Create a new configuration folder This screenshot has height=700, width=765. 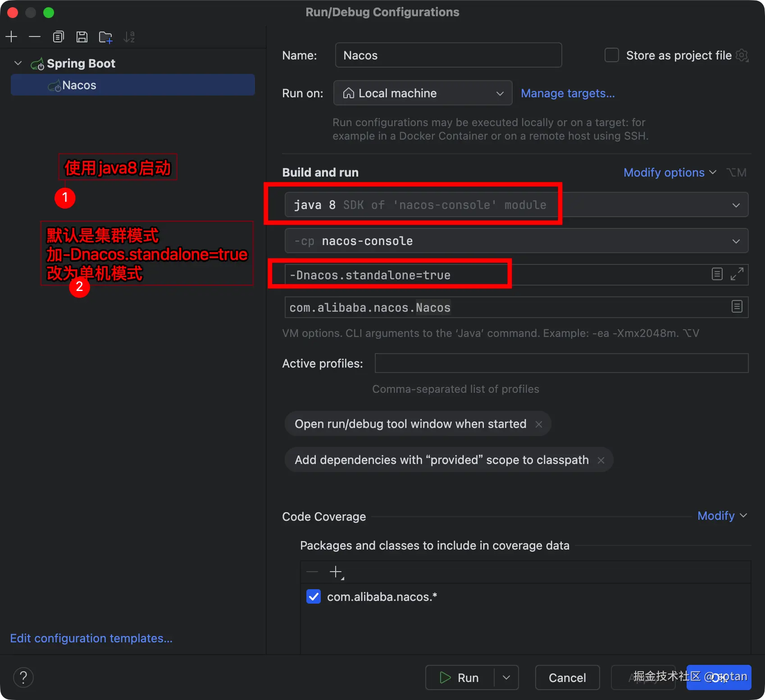(106, 37)
